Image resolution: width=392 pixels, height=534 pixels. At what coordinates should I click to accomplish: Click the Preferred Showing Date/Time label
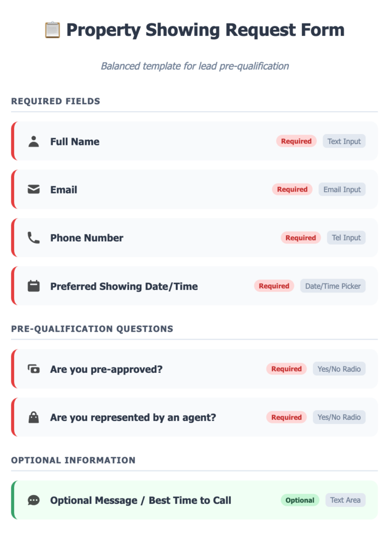click(x=124, y=286)
